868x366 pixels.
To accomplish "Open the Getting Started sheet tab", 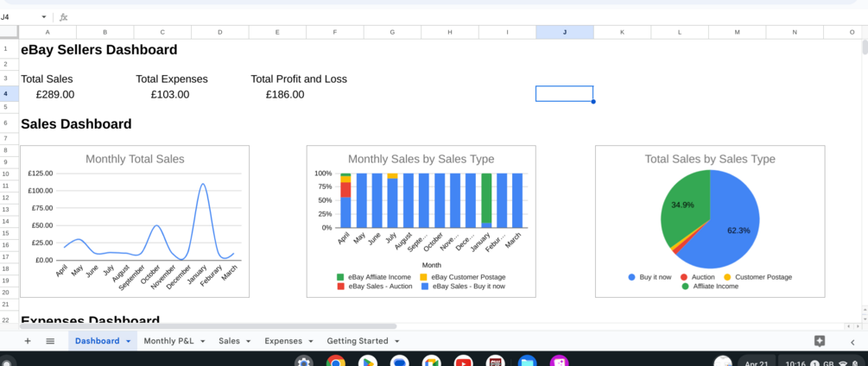I will (357, 341).
